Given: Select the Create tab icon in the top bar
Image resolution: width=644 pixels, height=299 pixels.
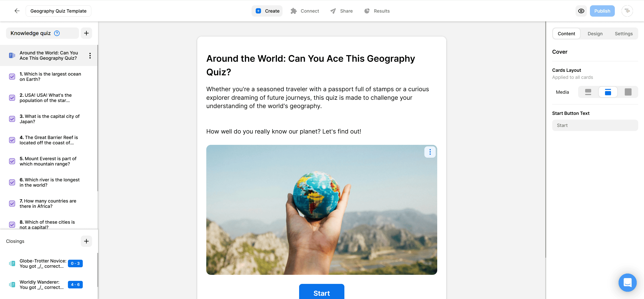Looking at the screenshot, I should [258, 11].
